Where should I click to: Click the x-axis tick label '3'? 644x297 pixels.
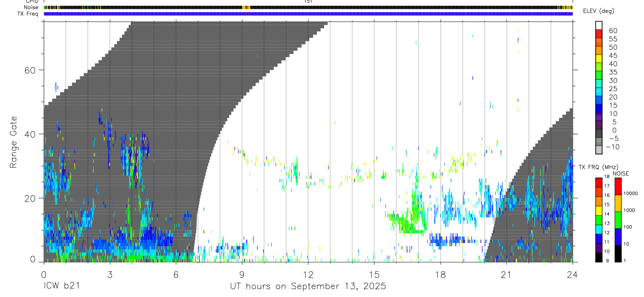point(110,274)
